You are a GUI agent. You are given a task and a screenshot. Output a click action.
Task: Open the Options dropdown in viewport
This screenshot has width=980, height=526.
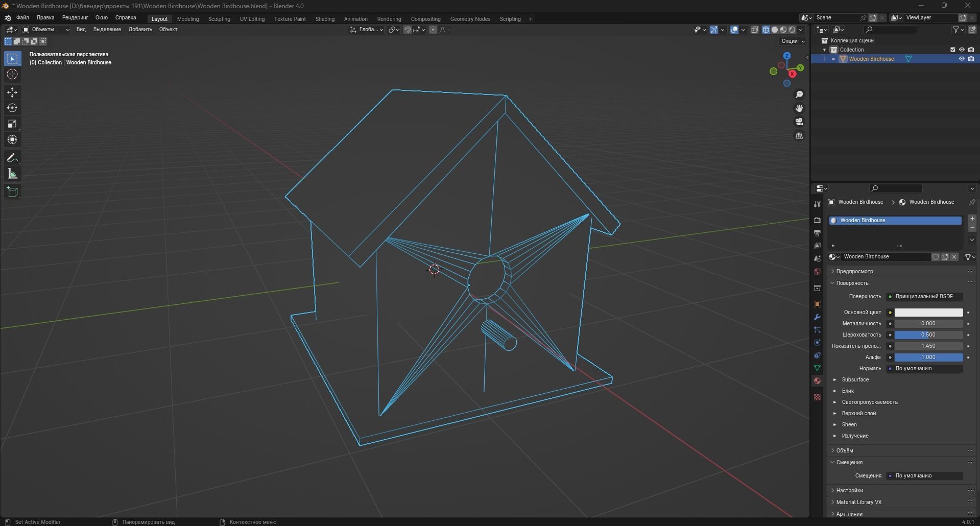(793, 41)
